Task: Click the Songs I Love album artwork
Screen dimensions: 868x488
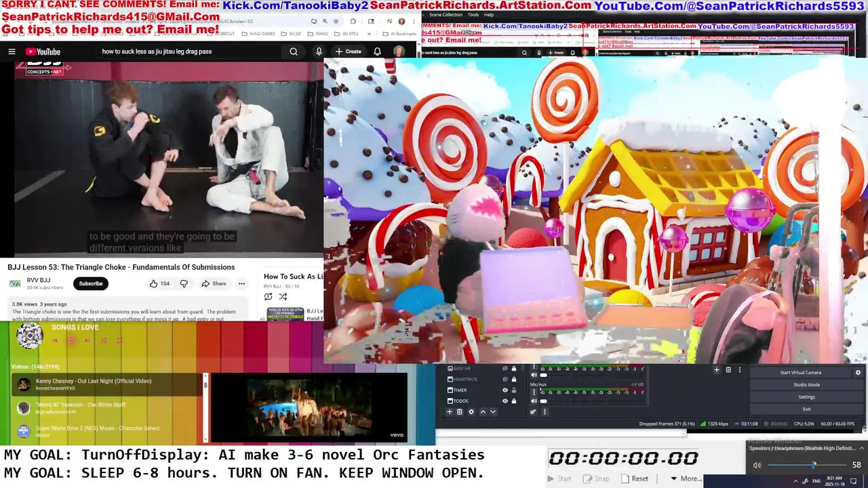Action: (29, 336)
